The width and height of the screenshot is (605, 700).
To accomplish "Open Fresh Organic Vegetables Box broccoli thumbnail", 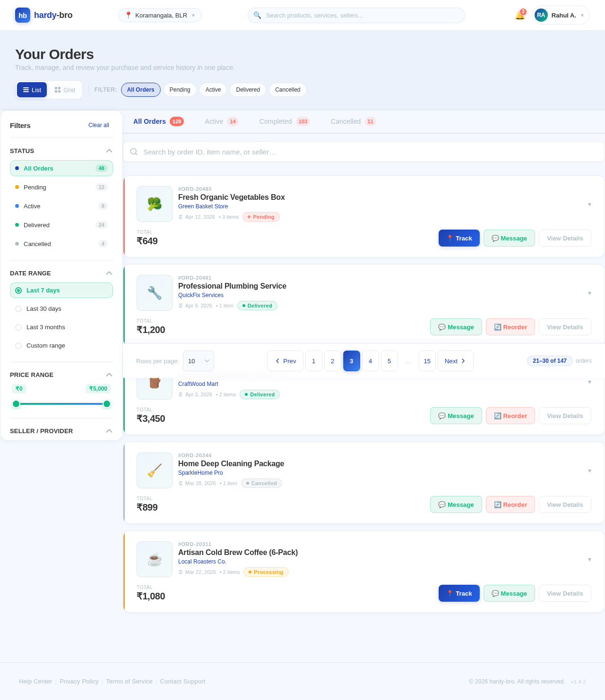I will click(x=155, y=204).
